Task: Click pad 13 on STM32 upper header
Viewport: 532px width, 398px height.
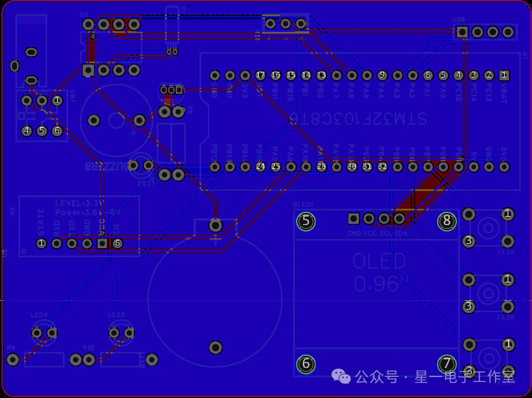Action: pos(321,75)
